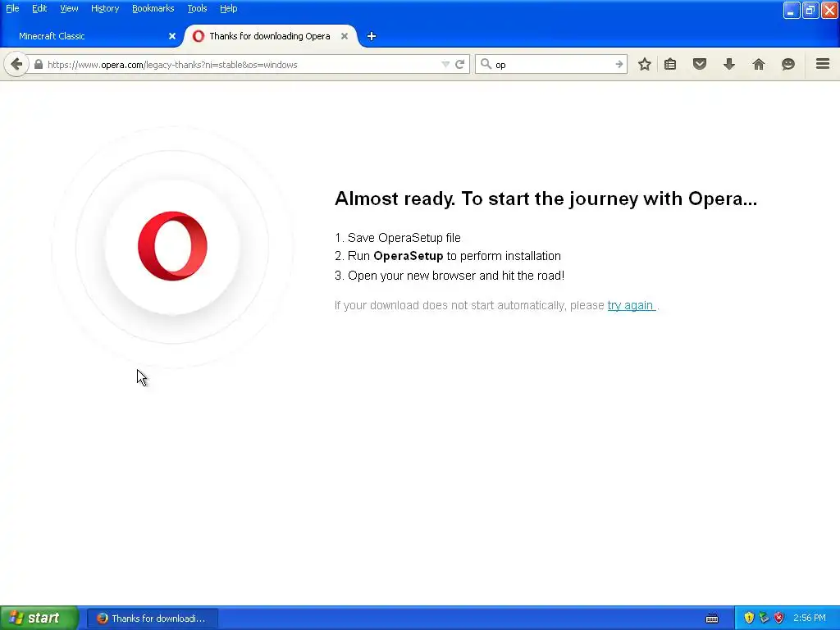Click the Opera favicon on the active tab

[x=199, y=36]
